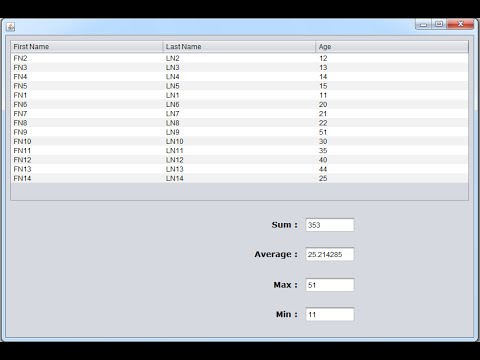480x360 pixels.
Task: Pick the age cell showing 40
Action: coord(392,160)
